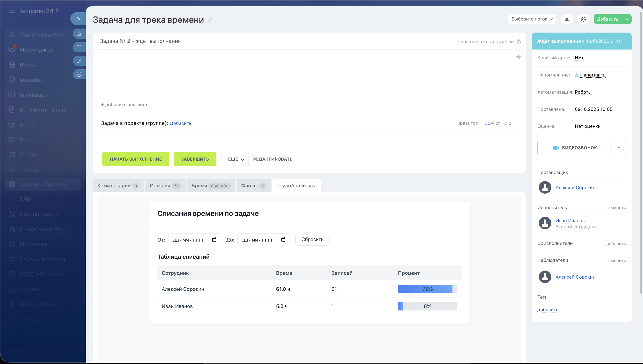The image size is (643, 364).
Task: Click the 92% progress bar
Action: tap(427, 289)
